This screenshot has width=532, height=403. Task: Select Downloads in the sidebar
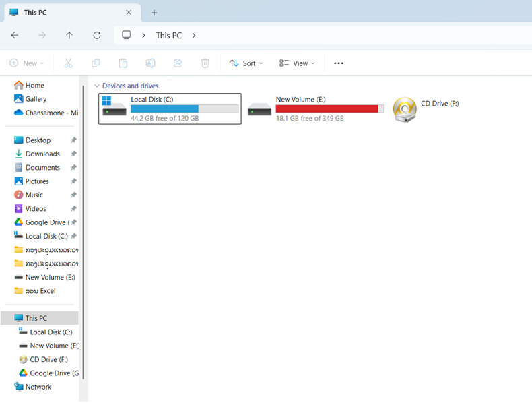coord(42,154)
